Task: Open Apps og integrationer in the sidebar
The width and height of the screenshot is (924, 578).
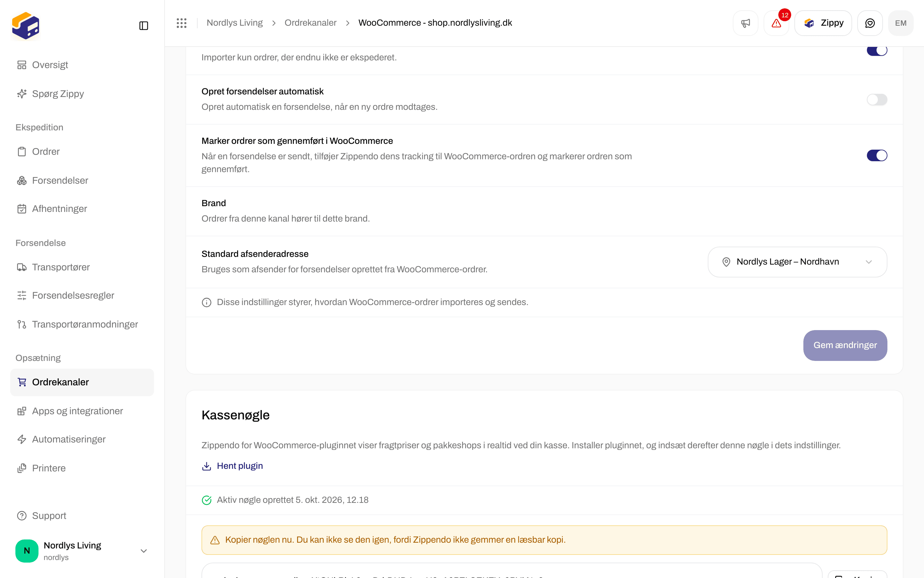Action: pyautogui.click(x=82, y=411)
